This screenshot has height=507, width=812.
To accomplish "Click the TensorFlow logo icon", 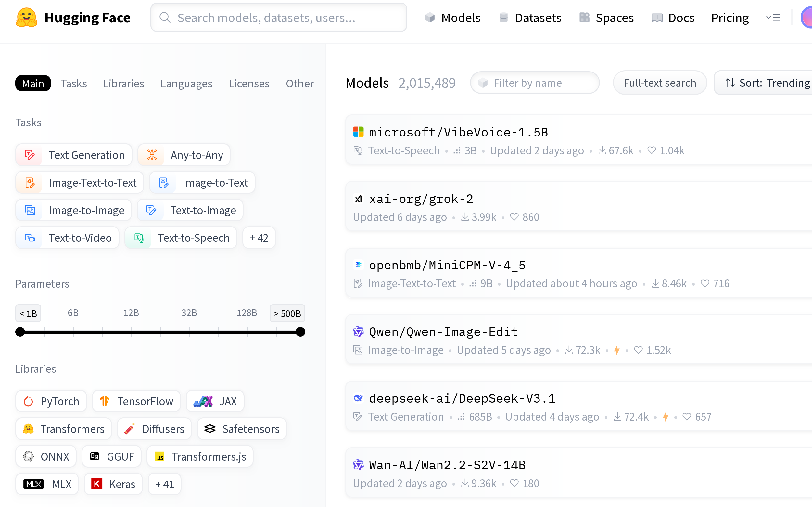I will (105, 401).
